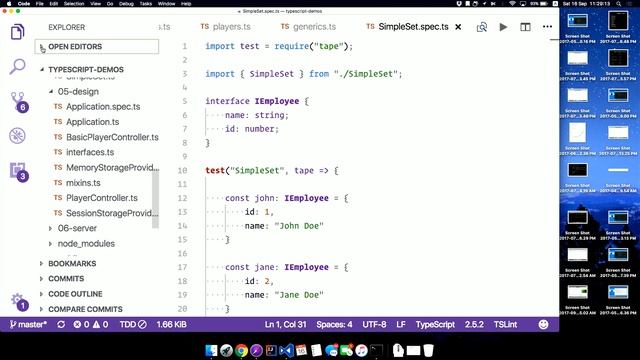Click the open changes icon in the editor toolbar

482,27
